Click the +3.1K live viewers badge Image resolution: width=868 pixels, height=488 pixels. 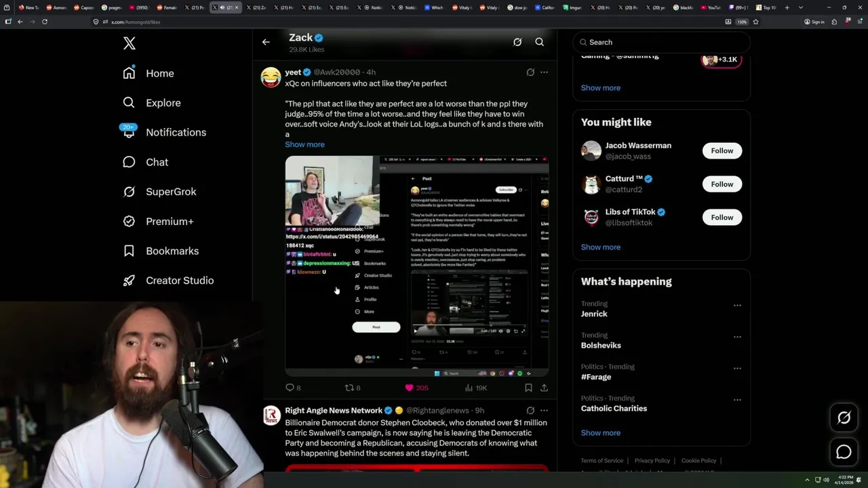pyautogui.click(x=721, y=60)
